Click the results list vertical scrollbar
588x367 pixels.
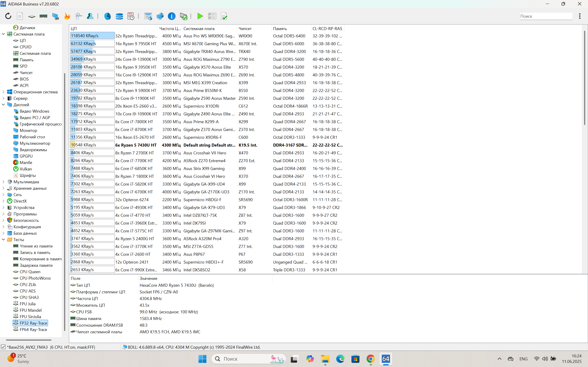pos(585,78)
